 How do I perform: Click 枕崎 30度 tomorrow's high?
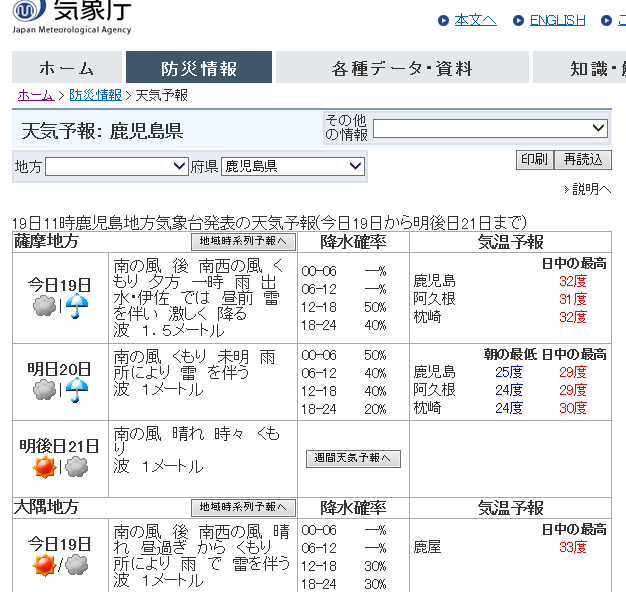pos(573,408)
